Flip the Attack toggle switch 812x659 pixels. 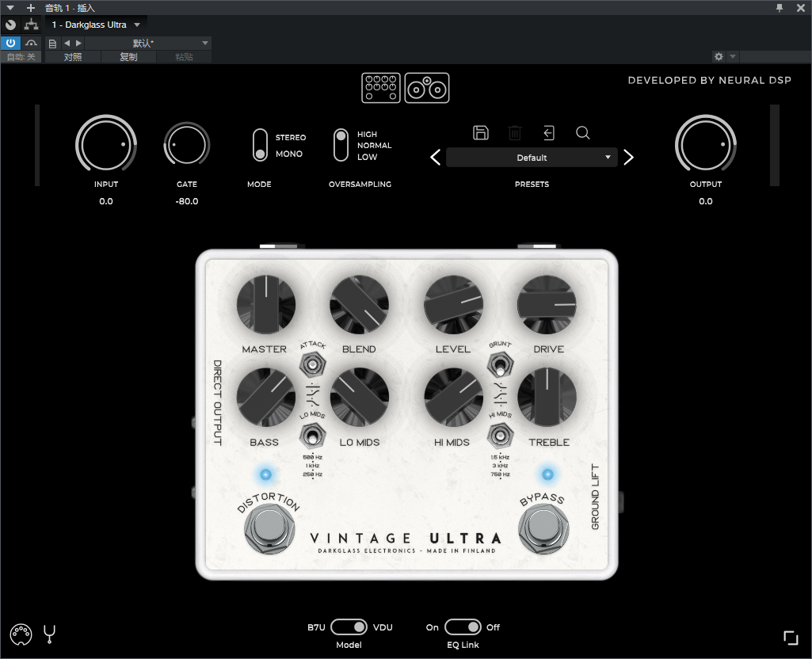pos(312,365)
